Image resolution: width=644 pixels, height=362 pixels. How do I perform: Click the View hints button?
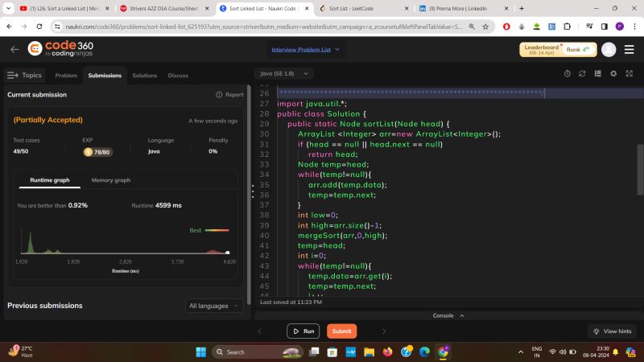click(x=613, y=331)
